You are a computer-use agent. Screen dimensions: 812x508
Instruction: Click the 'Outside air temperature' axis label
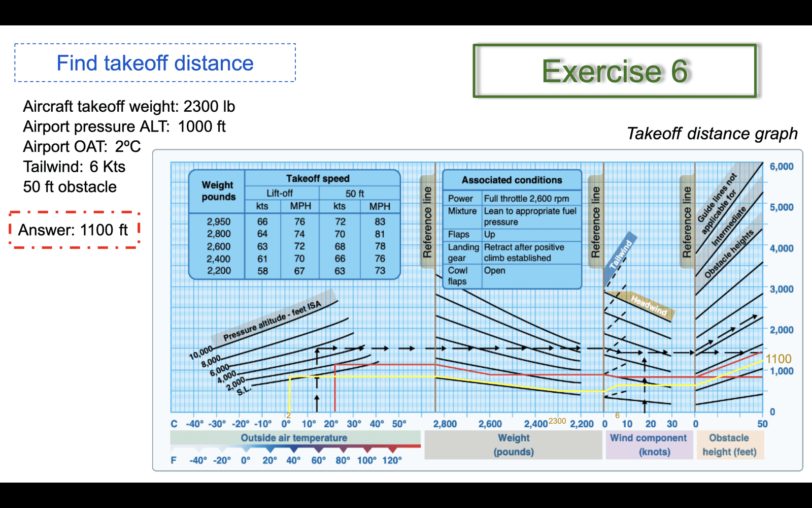click(x=294, y=438)
